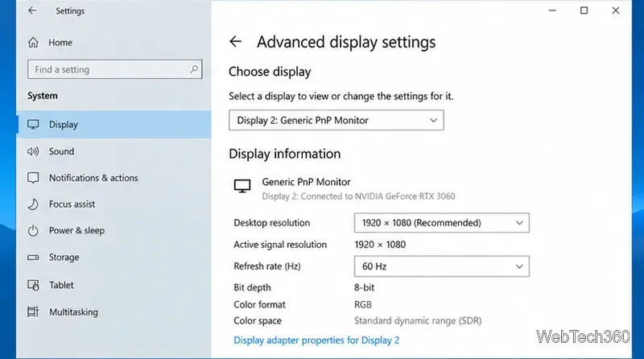Select Display in the System list
Screen dimensions: 644x359
coord(114,125)
